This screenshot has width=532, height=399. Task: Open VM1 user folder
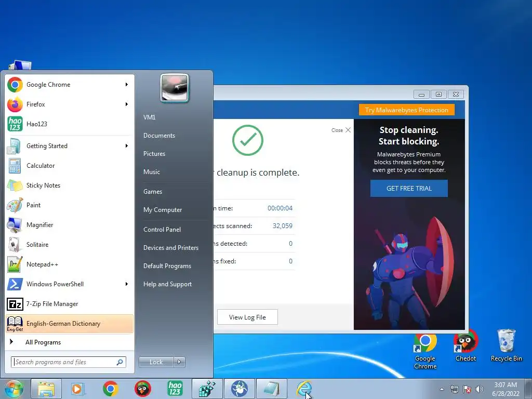click(x=149, y=117)
